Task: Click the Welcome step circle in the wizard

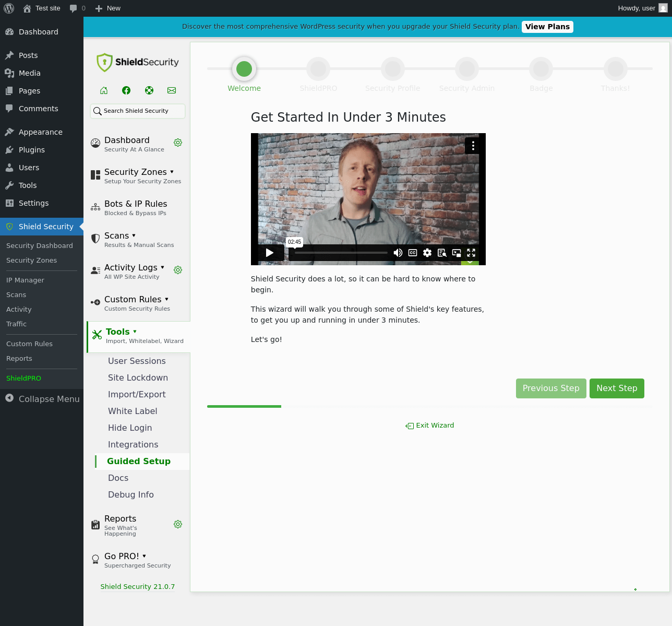Action: pyautogui.click(x=244, y=68)
